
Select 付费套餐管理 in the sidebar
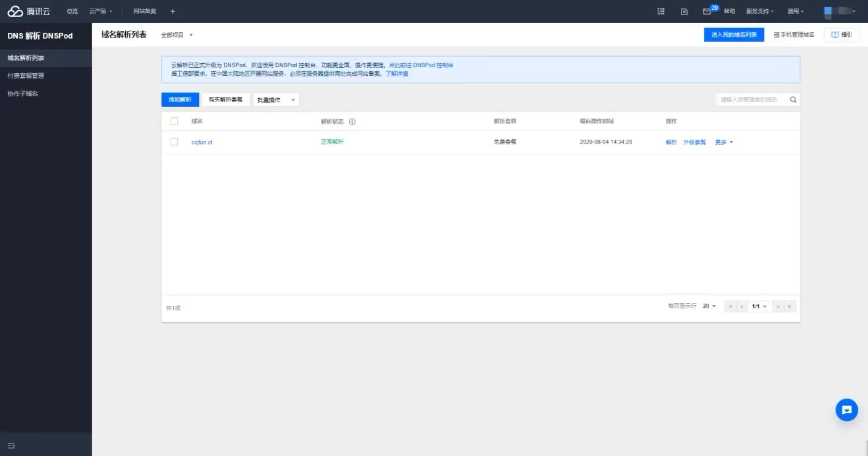click(26, 76)
